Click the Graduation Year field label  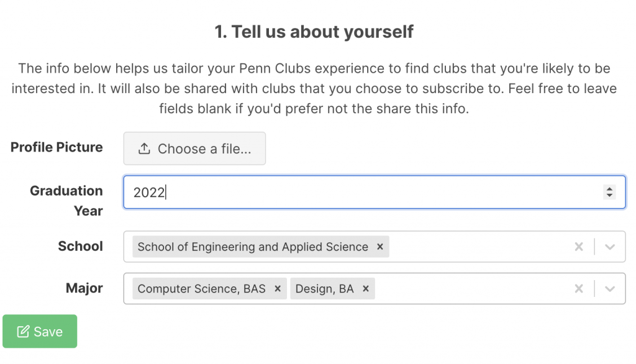(66, 201)
